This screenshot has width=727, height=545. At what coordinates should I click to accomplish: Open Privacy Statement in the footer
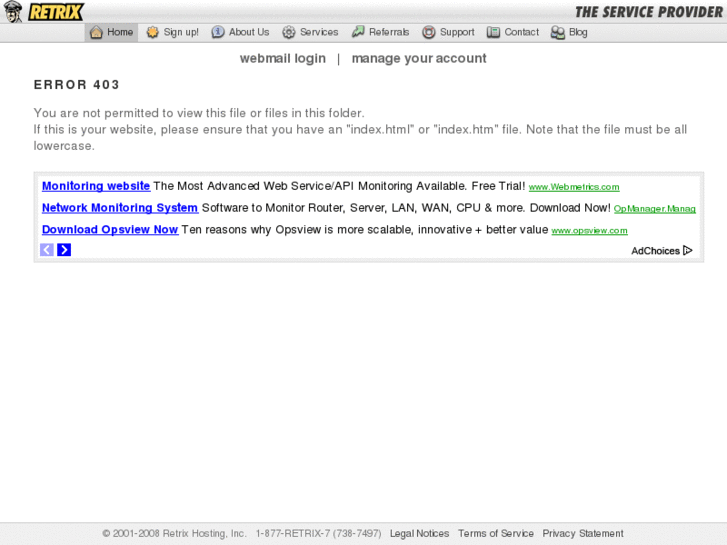pyautogui.click(x=583, y=533)
